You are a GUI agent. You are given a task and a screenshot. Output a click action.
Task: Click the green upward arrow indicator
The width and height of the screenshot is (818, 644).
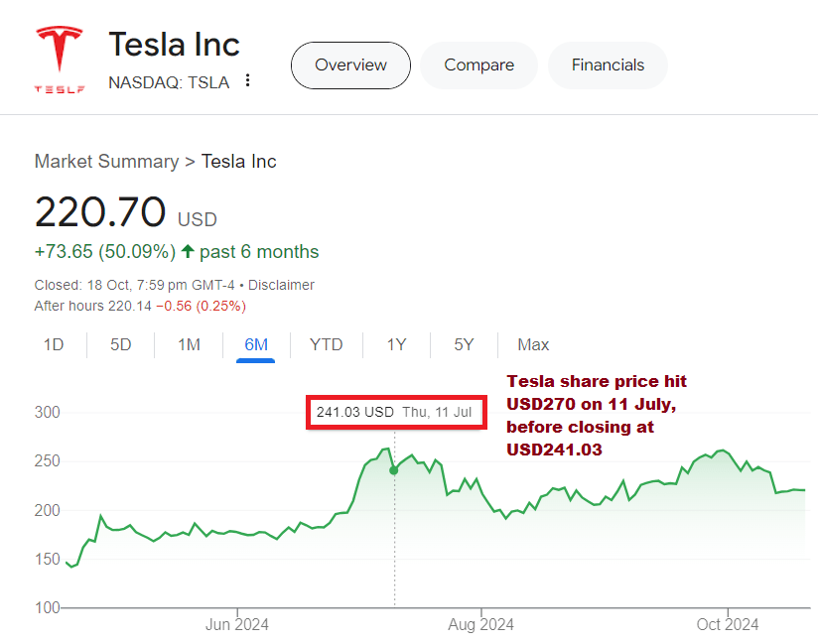[187, 251]
